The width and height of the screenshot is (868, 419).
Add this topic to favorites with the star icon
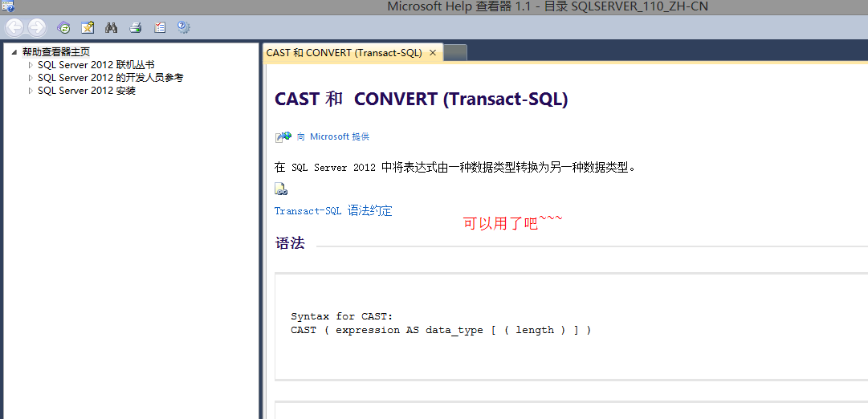pyautogui.click(x=88, y=27)
